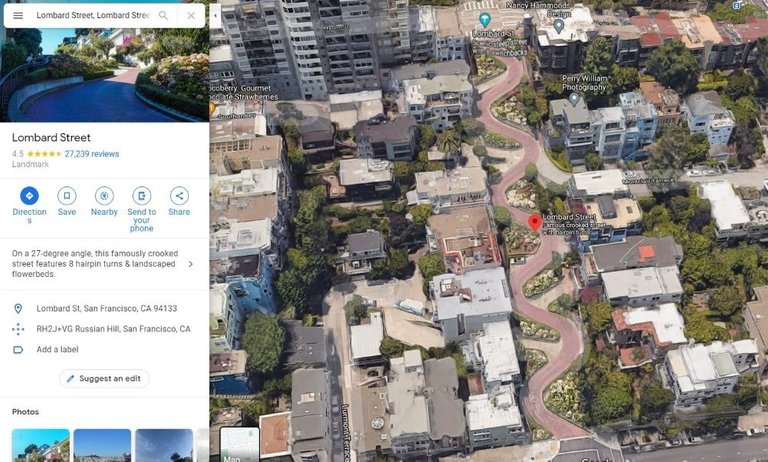Copy the Lombard St address row
The height and width of the screenshot is (462, 768).
pyautogui.click(x=104, y=309)
